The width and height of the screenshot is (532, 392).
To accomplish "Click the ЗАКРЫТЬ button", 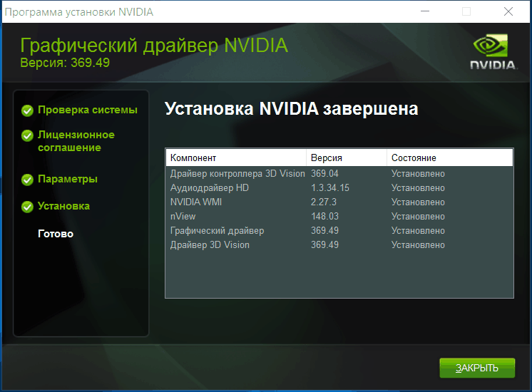I will pyautogui.click(x=477, y=368).
